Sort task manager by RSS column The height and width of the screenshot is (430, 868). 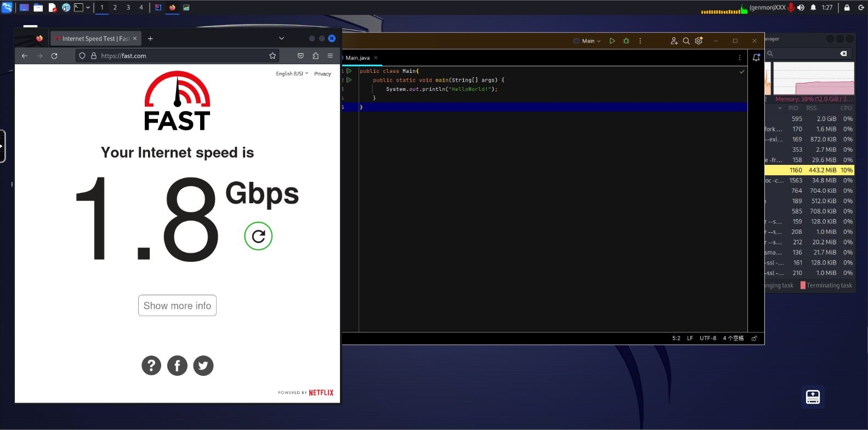812,108
